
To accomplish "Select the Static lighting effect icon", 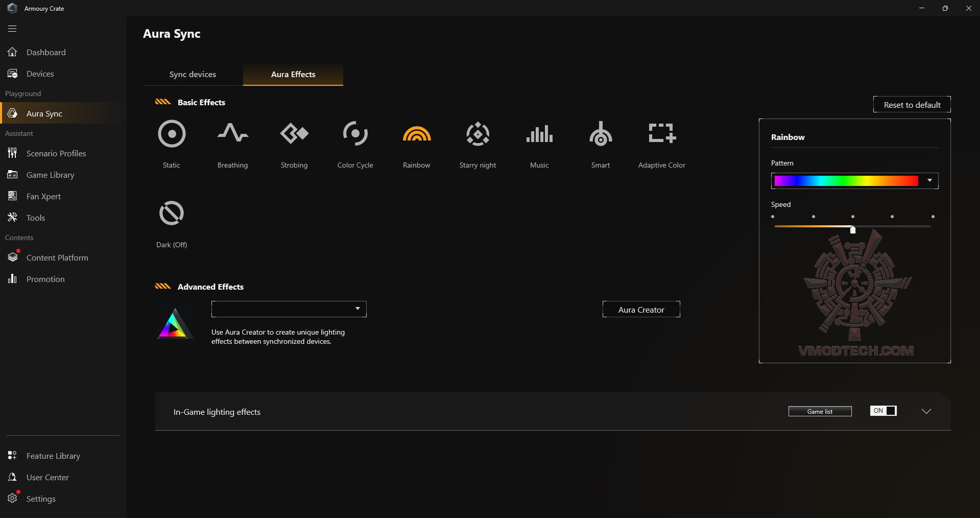I will click(172, 134).
